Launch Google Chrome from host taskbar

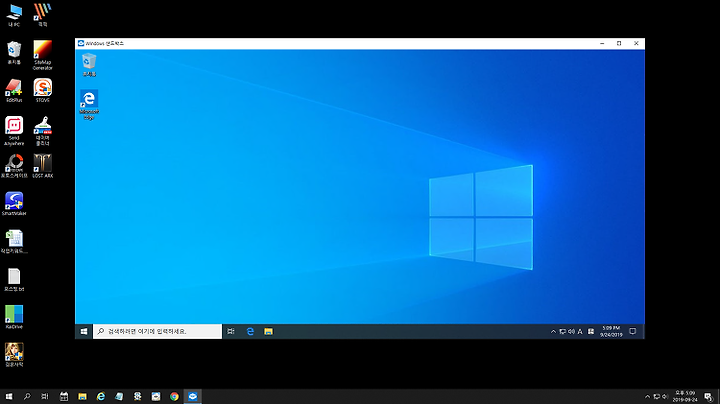click(174, 397)
